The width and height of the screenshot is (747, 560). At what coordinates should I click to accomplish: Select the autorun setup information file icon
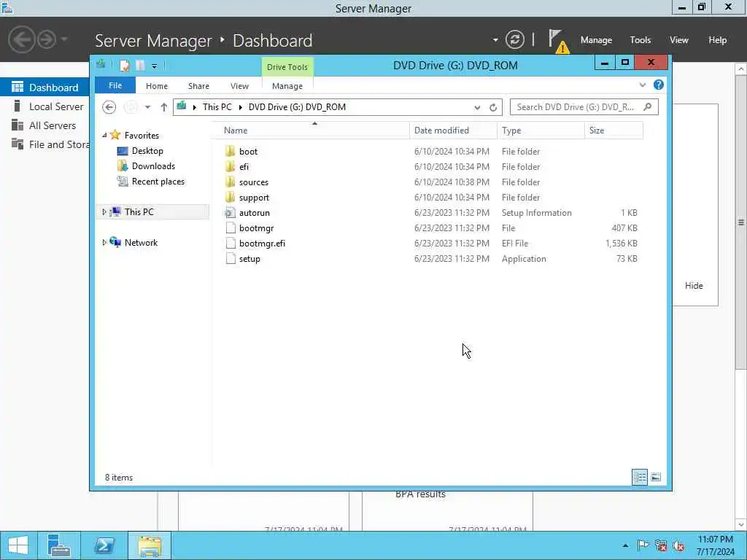pos(231,213)
